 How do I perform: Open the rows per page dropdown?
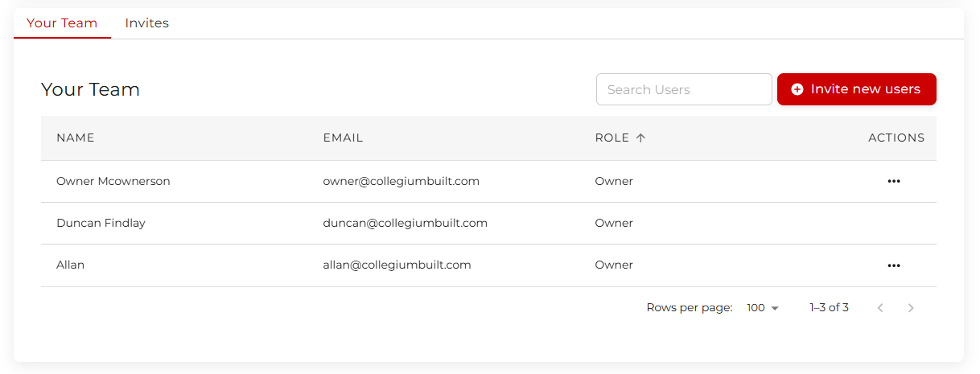[763, 308]
